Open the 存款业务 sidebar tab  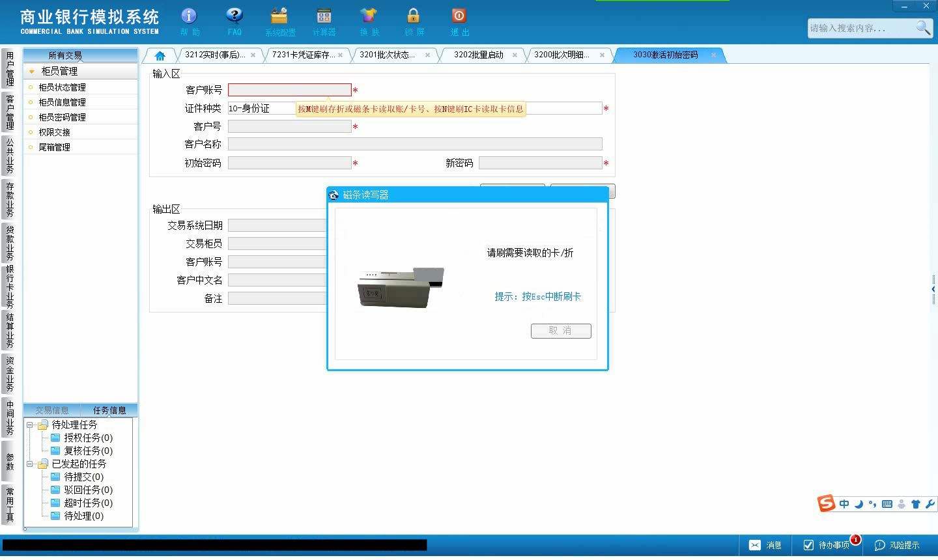(10, 200)
